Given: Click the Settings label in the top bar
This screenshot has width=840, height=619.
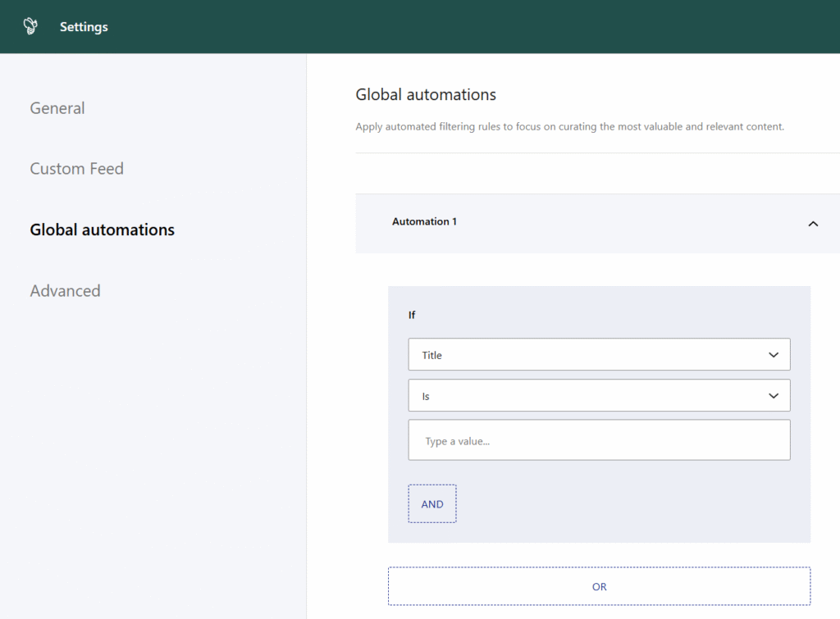Looking at the screenshot, I should pyautogui.click(x=83, y=26).
